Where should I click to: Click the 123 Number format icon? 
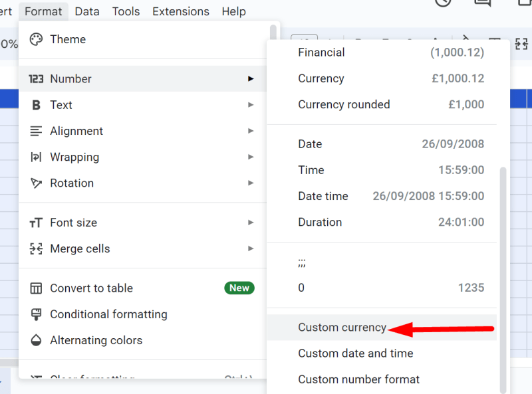click(x=37, y=78)
